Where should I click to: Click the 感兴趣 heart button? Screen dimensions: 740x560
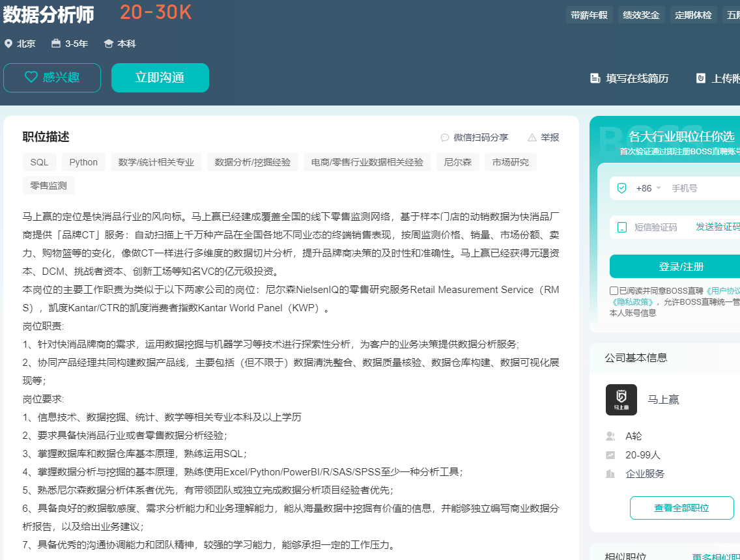click(x=52, y=78)
